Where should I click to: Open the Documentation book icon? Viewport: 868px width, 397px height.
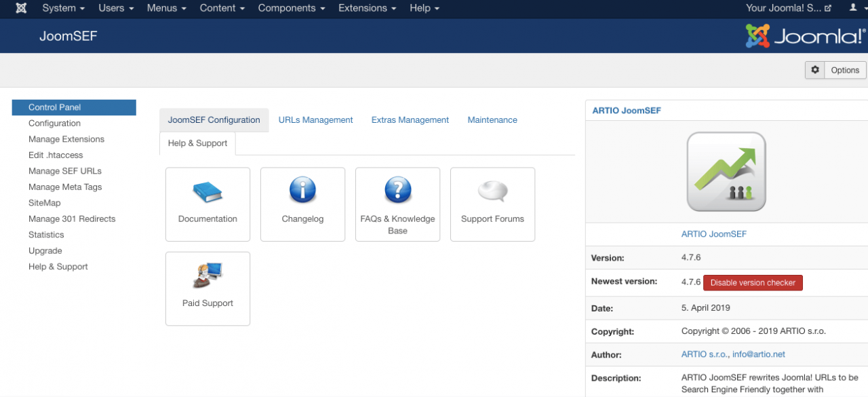pos(208,192)
